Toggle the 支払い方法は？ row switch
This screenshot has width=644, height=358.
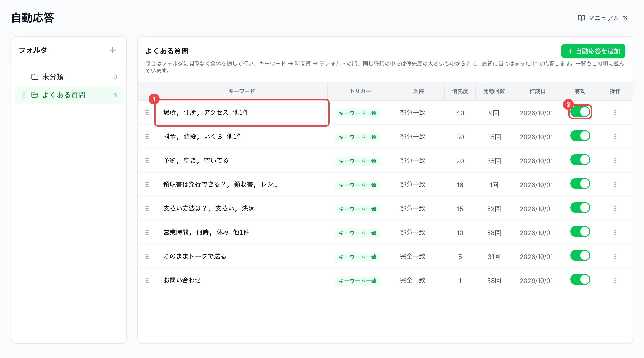(x=580, y=208)
